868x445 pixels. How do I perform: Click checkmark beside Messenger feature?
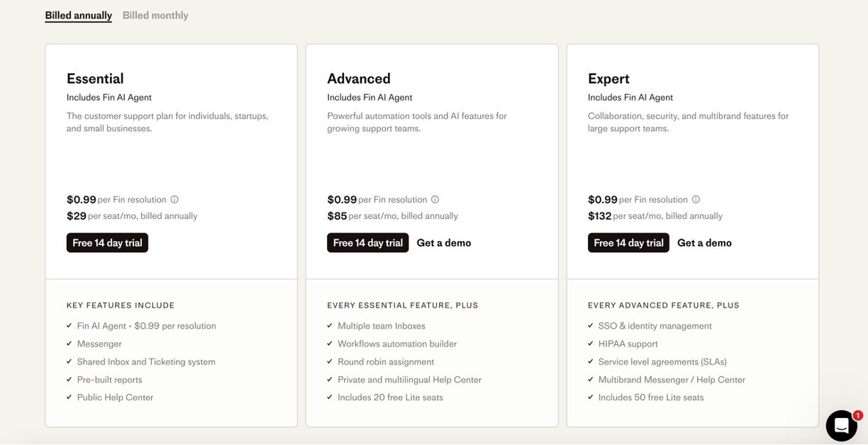coord(69,344)
